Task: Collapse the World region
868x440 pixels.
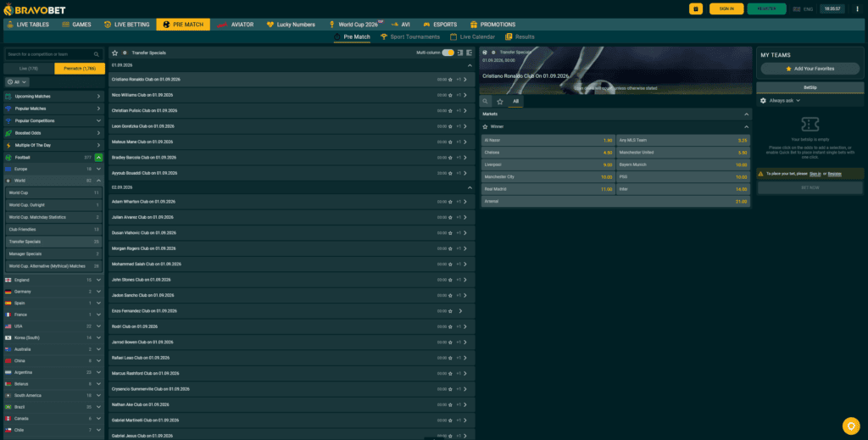Action: point(98,181)
